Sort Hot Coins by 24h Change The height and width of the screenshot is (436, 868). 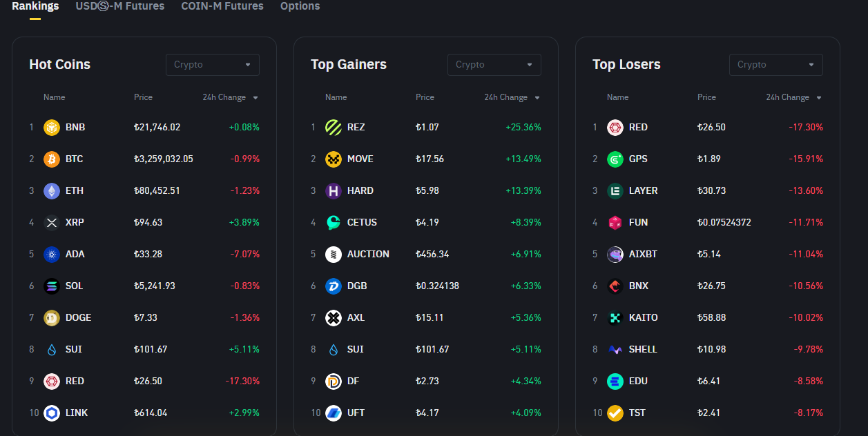pyautogui.click(x=230, y=98)
